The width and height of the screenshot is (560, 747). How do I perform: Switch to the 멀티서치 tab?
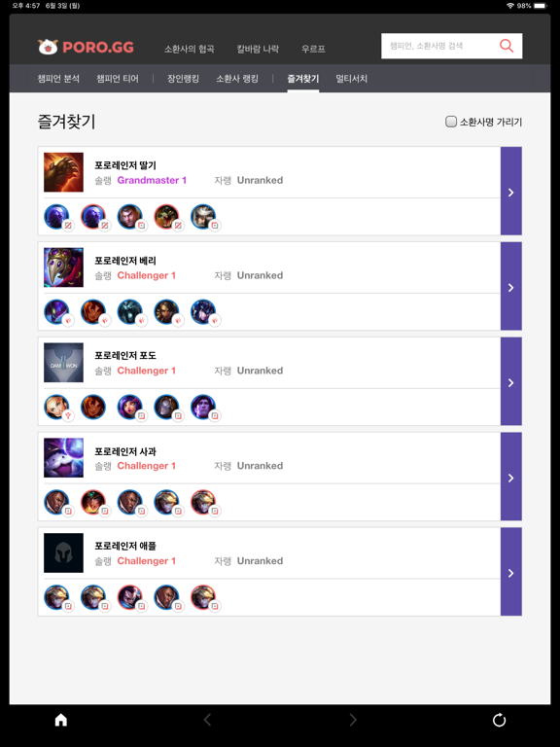pyautogui.click(x=351, y=79)
